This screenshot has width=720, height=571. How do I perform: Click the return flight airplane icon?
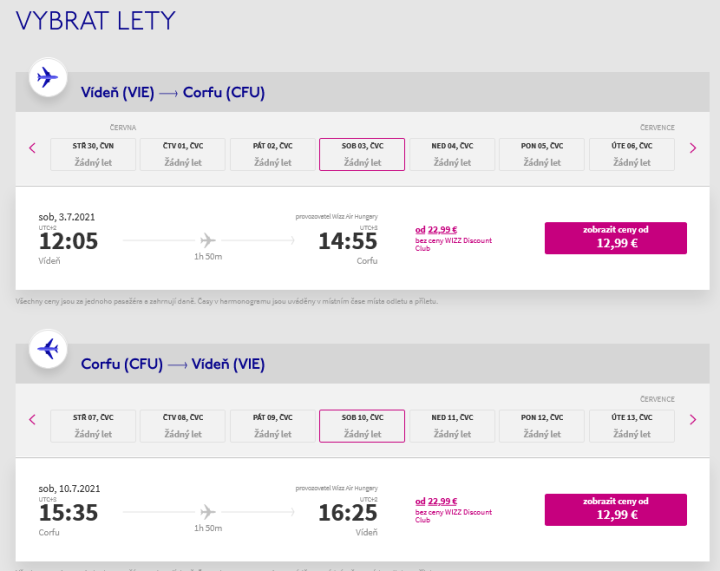click(47, 349)
